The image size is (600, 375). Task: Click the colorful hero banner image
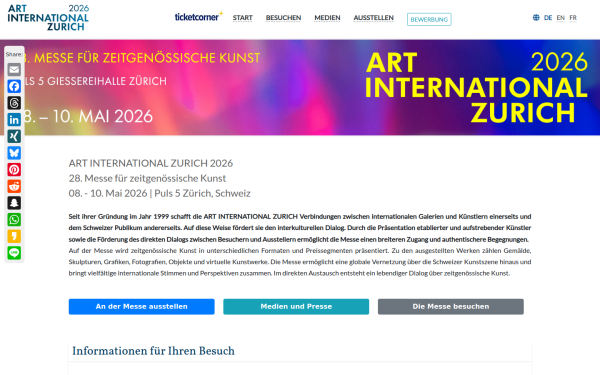(x=300, y=87)
